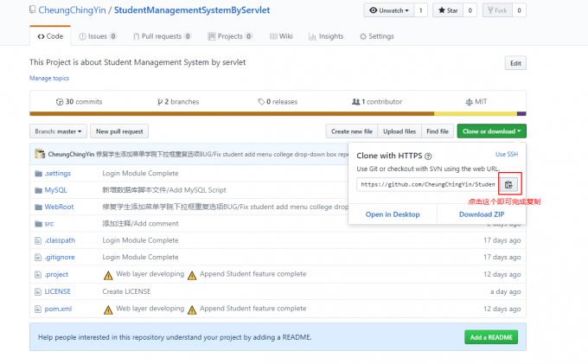
Task: Click first warning icon in pom.xml row
Action: [108, 310]
